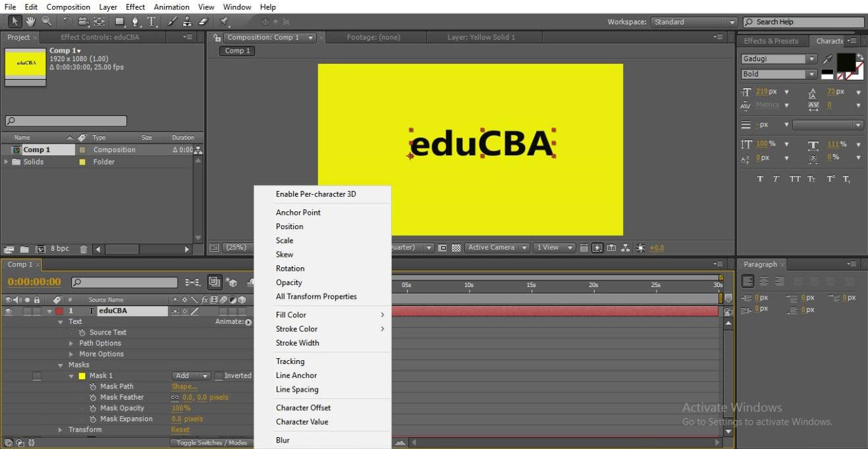The height and width of the screenshot is (449, 868).
Task: Select the Selection arrow tool
Action: tap(15, 22)
